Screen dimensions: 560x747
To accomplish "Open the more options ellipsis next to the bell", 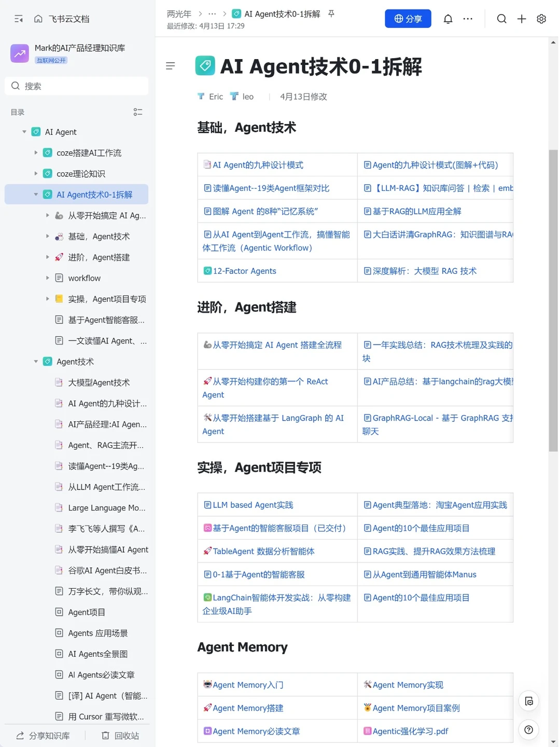I will pos(468,19).
